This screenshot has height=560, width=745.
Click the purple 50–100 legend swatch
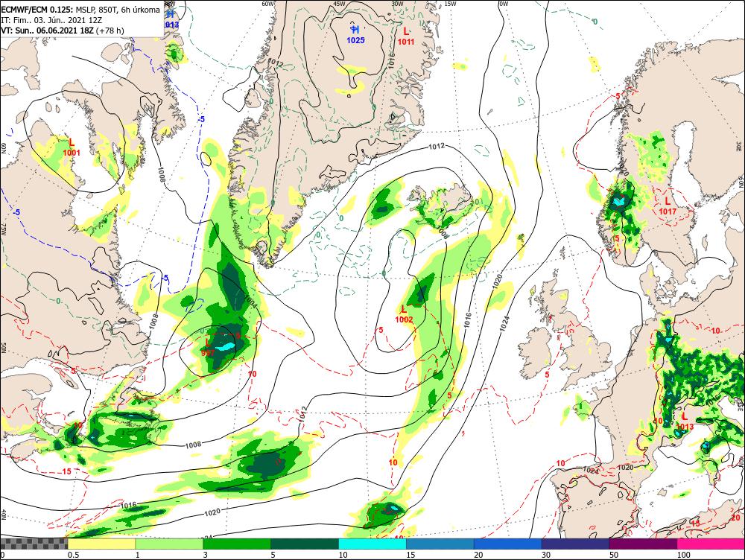[x=644, y=544]
